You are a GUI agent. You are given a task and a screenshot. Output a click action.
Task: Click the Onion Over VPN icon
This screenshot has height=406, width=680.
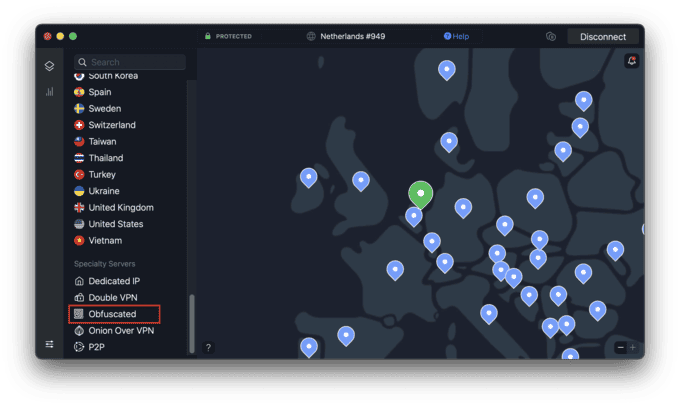79,331
